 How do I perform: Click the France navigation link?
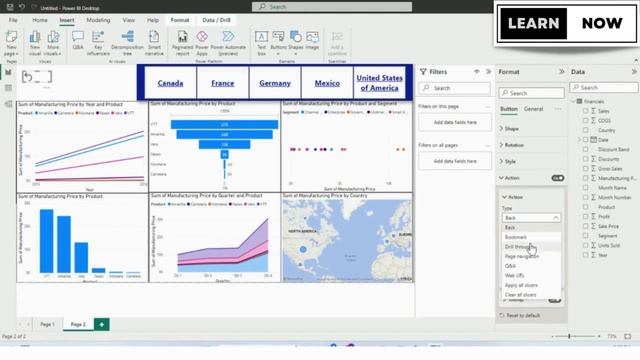[222, 83]
